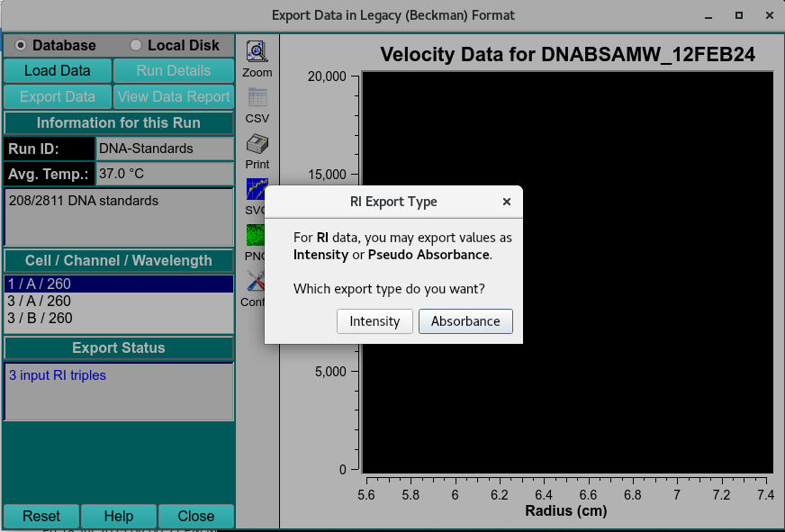Close the RI Export Type dialog
785x532 pixels.
tap(506, 202)
